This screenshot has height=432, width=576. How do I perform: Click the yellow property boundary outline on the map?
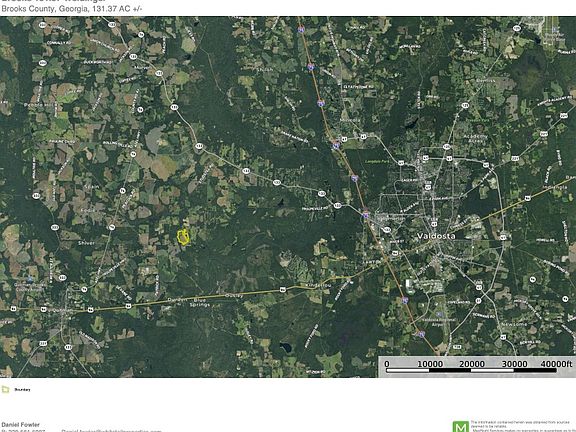click(183, 237)
